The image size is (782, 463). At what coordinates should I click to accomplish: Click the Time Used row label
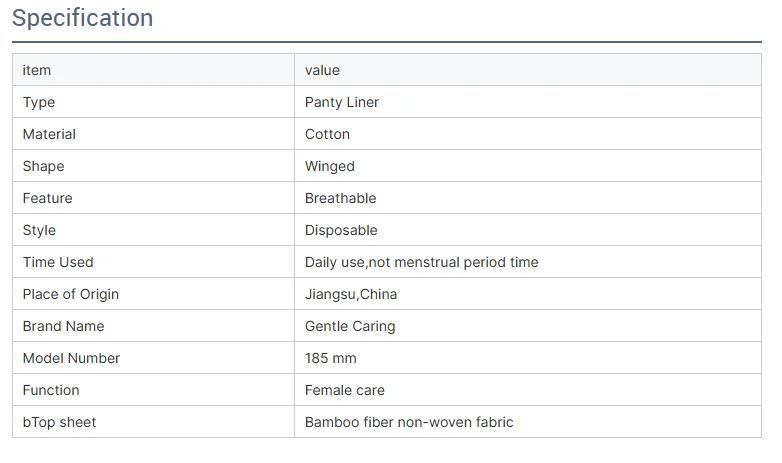pyautogui.click(x=58, y=262)
